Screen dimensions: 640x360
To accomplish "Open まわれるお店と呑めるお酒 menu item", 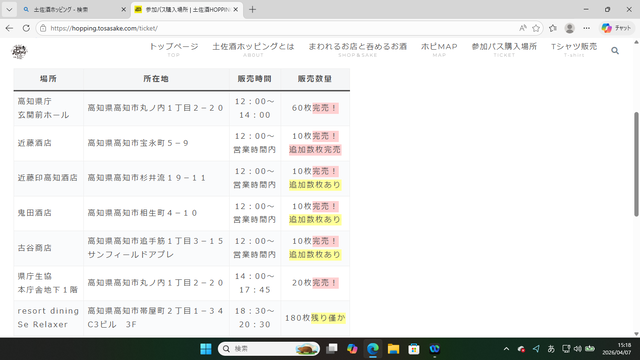I will click(x=358, y=49).
